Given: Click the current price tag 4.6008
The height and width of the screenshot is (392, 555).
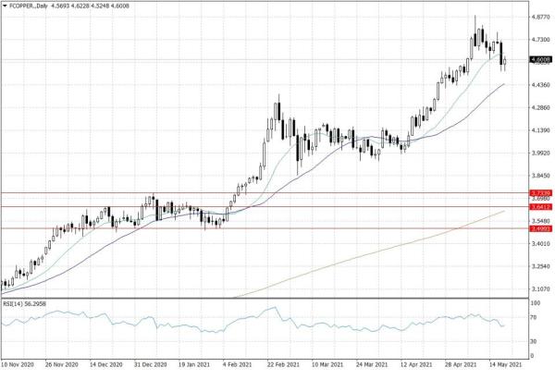Looking at the screenshot, I should (540, 62).
